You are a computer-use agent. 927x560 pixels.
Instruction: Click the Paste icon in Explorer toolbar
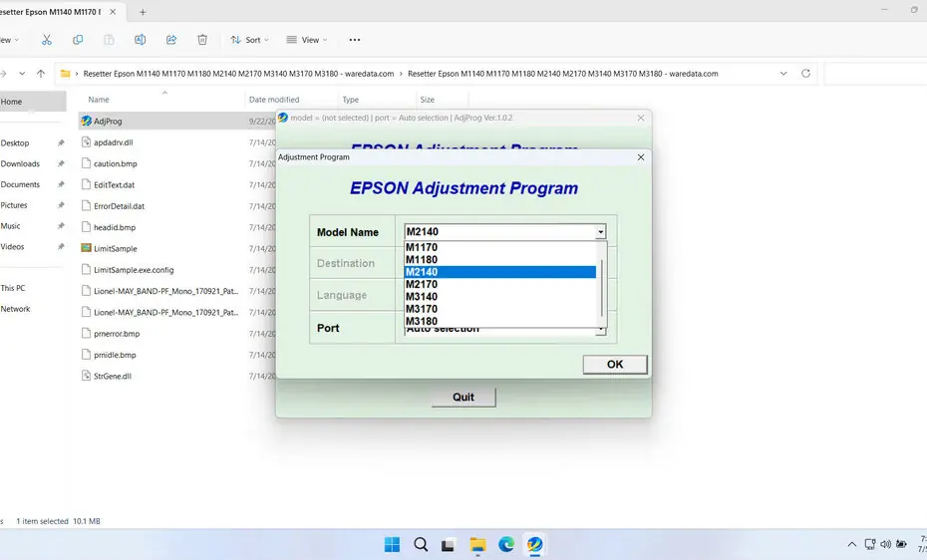tap(109, 40)
